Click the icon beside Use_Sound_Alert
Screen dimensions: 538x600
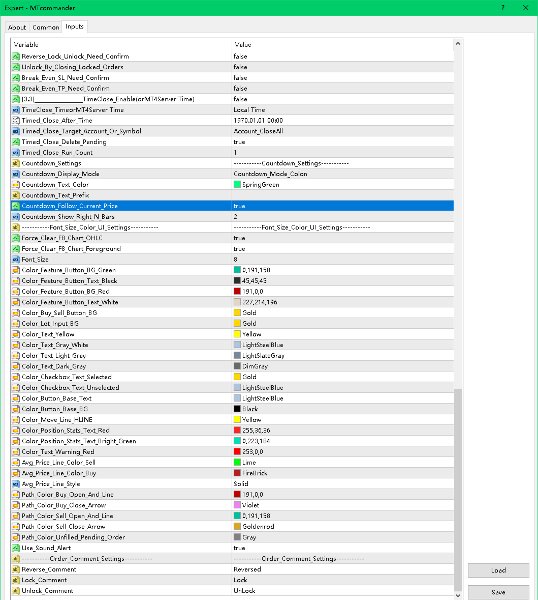[x=16, y=548]
